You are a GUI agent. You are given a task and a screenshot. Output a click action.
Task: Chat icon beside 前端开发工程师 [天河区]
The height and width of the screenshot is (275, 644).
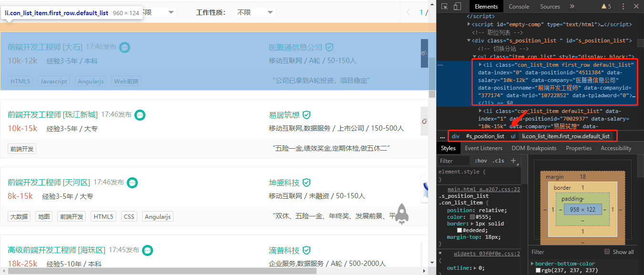(x=132, y=183)
